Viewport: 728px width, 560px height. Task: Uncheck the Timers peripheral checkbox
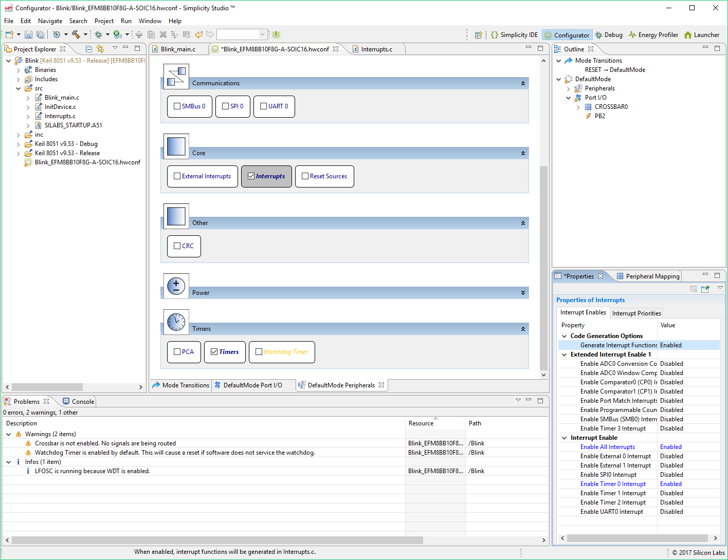coord(214,352)
